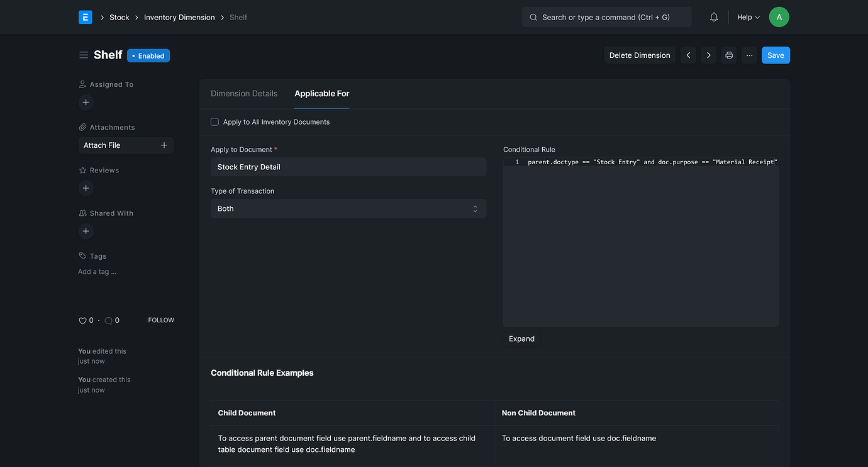
Task: Open the ERPNext home logo
Action: tap(85, 17)
